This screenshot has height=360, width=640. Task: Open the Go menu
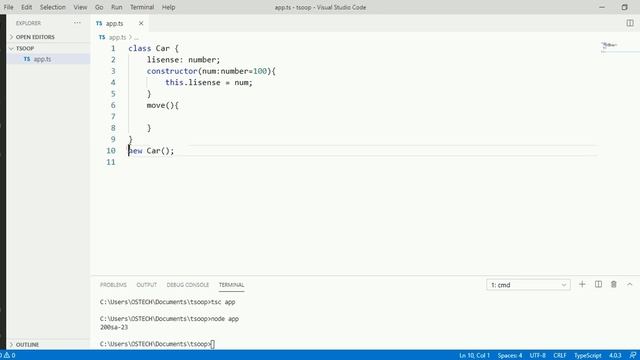click(99, 7)
